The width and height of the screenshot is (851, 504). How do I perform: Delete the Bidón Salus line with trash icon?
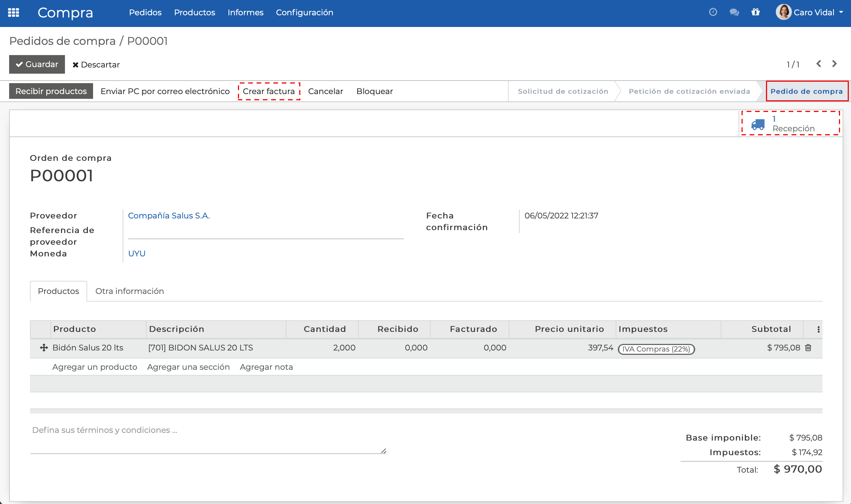pyautogui.click(x=808, y=348)
